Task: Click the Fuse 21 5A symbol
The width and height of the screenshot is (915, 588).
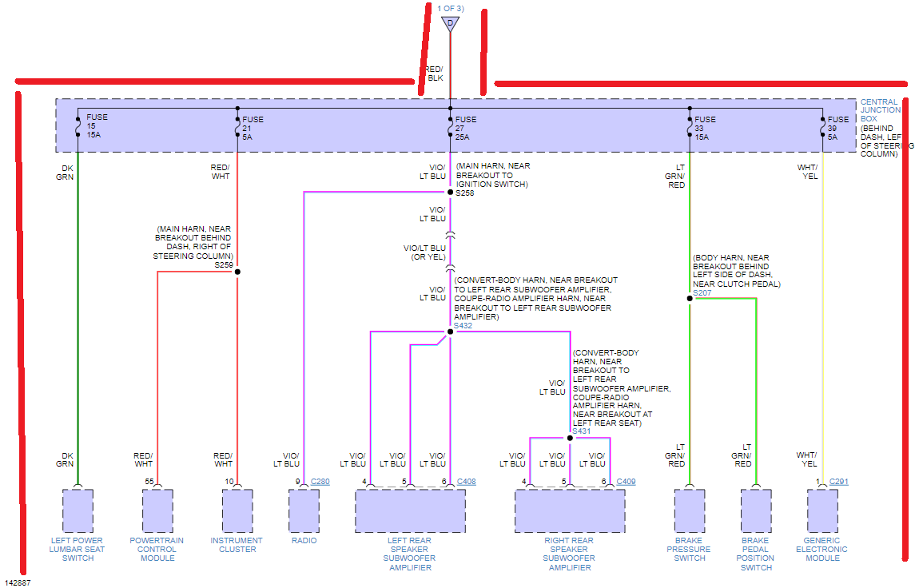Action: pos(237,126)
